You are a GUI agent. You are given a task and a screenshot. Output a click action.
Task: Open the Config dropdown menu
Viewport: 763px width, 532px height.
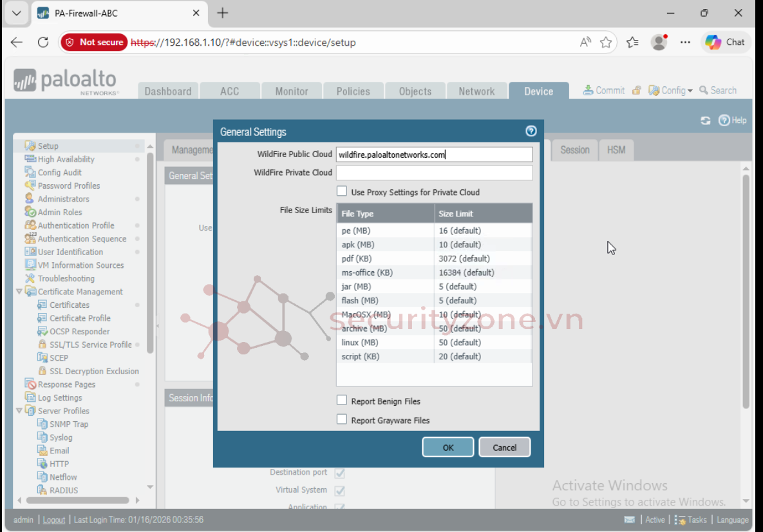point(671,91)
